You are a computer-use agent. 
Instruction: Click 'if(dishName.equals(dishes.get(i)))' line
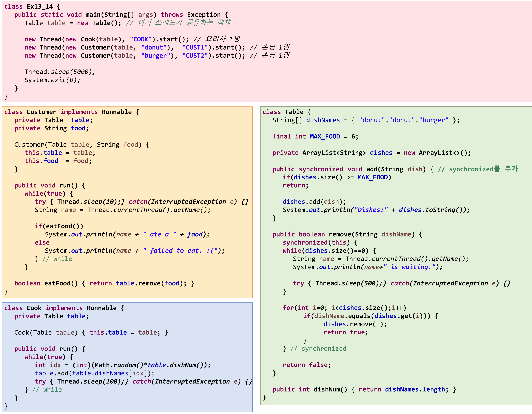click(371, 316)
